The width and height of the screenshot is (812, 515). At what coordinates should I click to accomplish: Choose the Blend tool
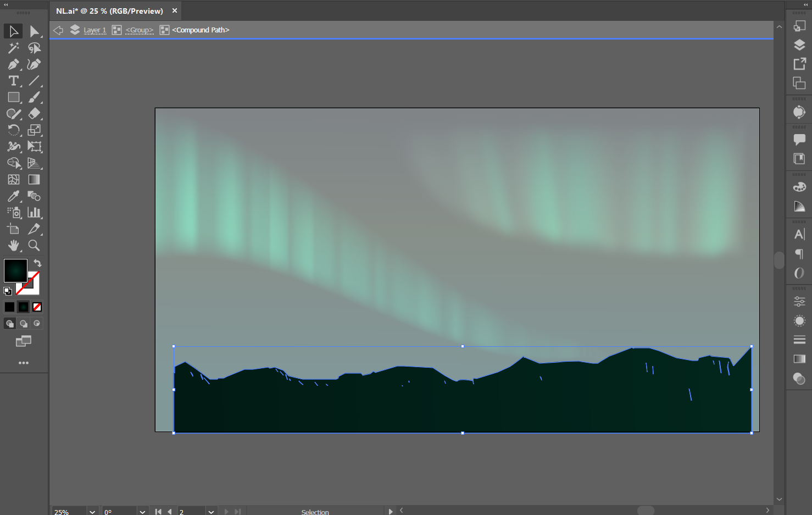click(34, 196)
